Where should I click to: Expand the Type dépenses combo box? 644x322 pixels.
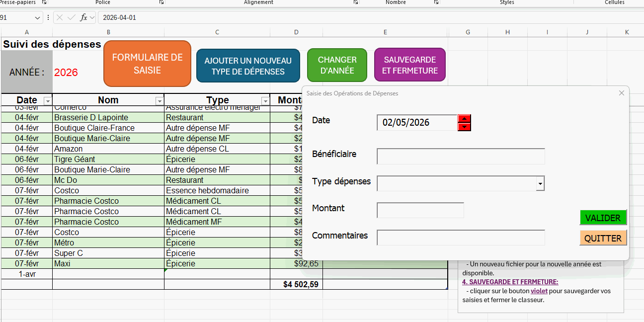540,184
